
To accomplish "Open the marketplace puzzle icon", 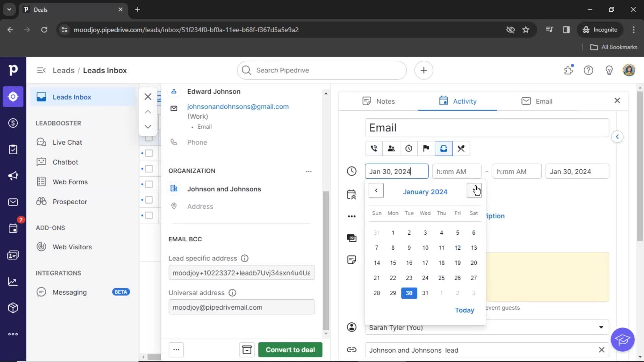I will click(569, 70).
